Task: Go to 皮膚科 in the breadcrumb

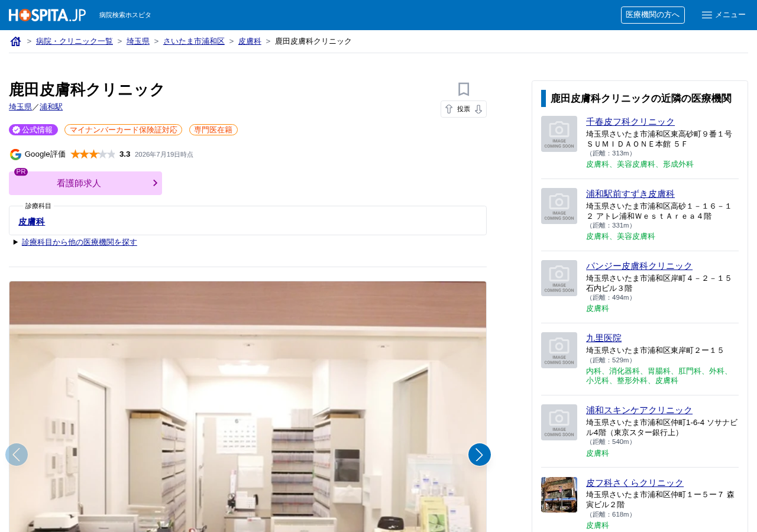Action: pyautogui.click(x=250, y=41)
